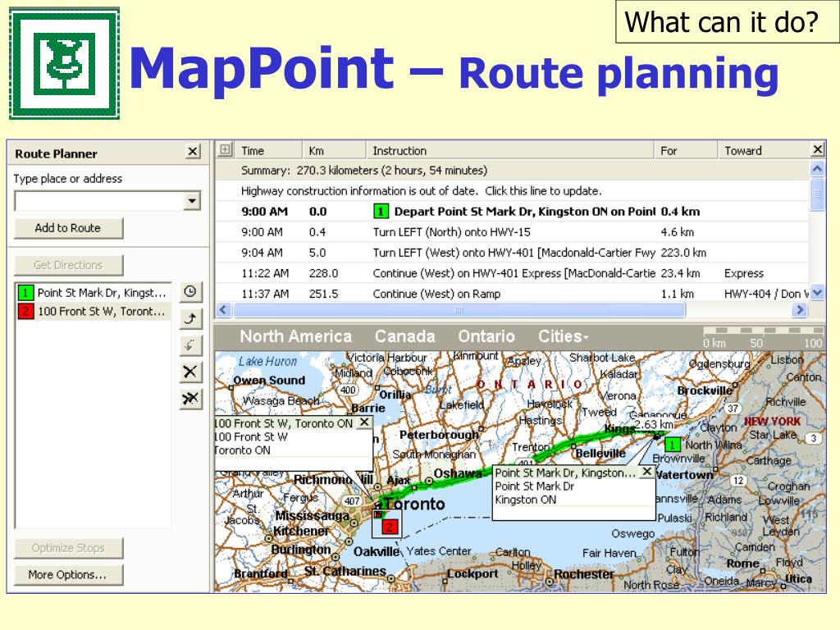Image resolution: width=840 pixels, height=630 pixels.
Task: Click green pushpin 1 on the map
Action: (672, 444)
